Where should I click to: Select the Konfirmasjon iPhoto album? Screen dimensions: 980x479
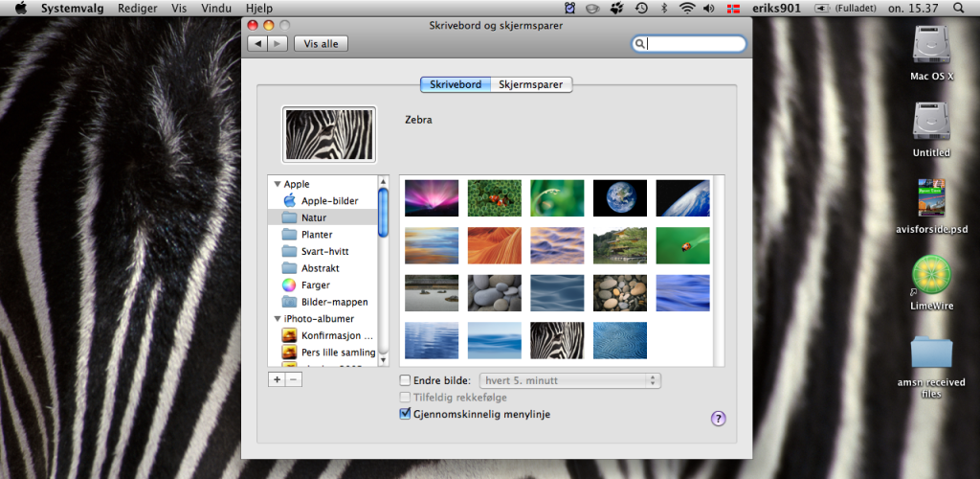pyautogui.click(x=323, y=335)
